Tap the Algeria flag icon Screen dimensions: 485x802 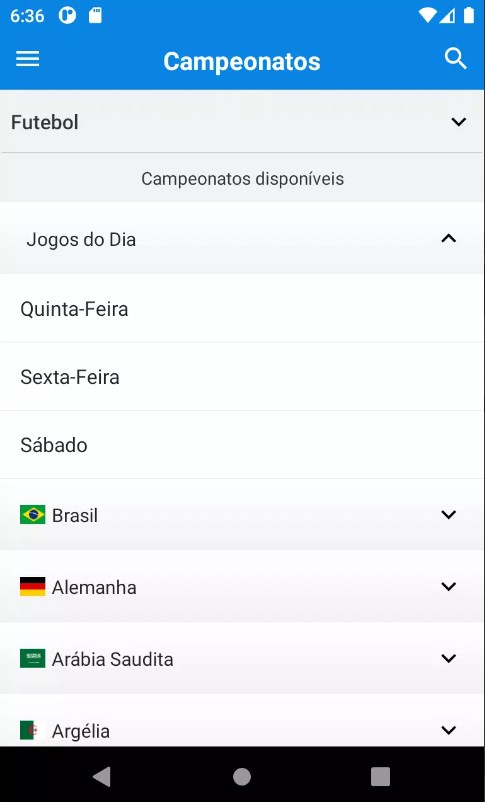(x=32, y=730)
